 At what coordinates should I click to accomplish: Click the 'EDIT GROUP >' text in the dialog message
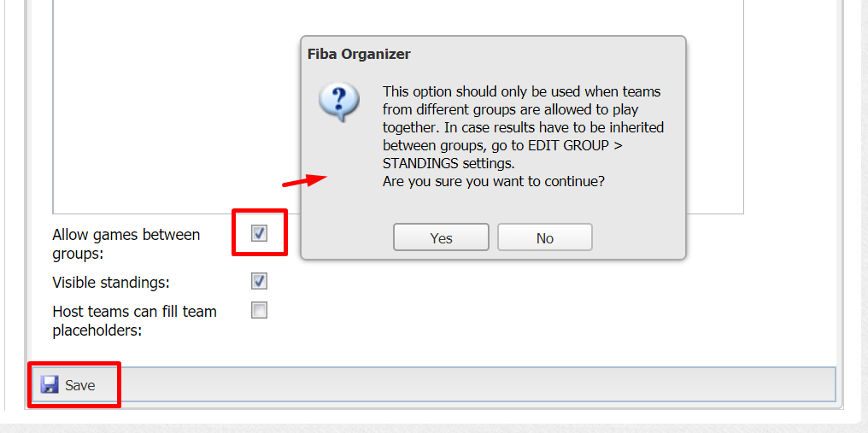click(578, 146)
